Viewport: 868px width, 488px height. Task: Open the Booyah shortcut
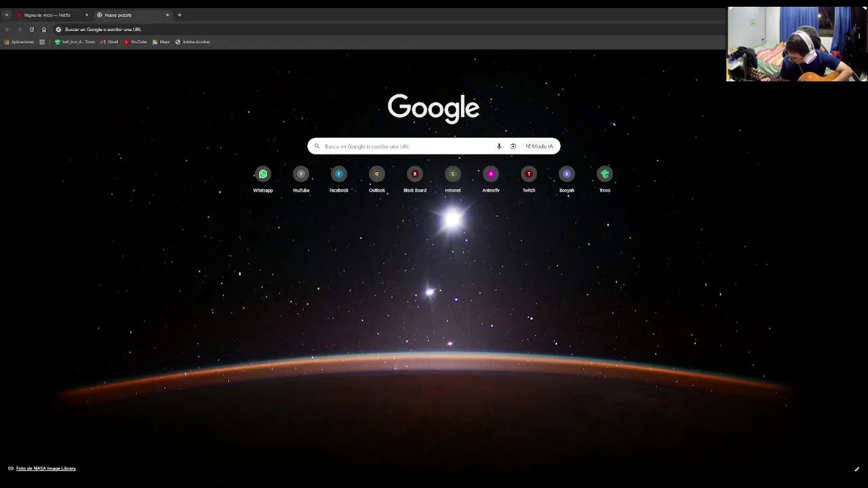click(567, 180)
